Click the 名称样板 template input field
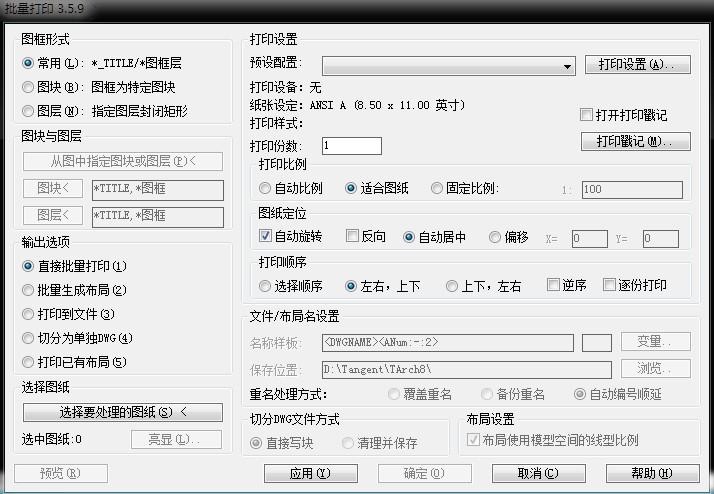The width and height of the screenshot is (714, 494). tap(448, 343)
